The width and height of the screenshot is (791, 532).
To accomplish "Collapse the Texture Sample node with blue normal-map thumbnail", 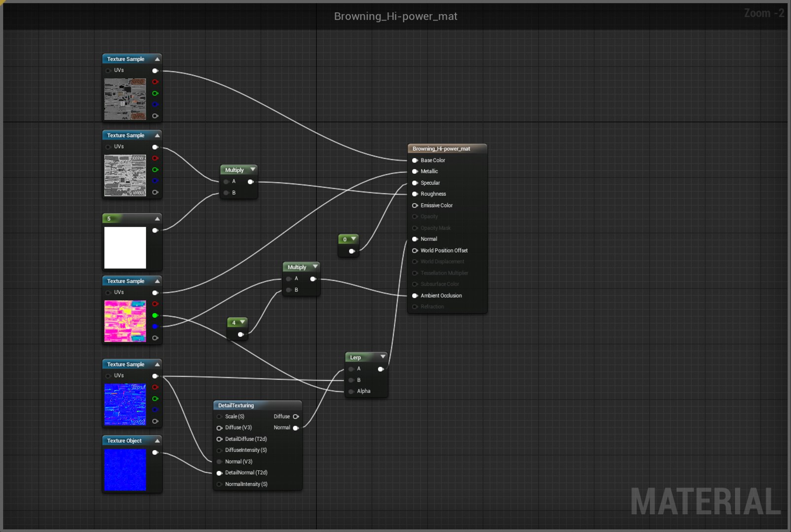I will pyautogui.click(x=157, y=365).
